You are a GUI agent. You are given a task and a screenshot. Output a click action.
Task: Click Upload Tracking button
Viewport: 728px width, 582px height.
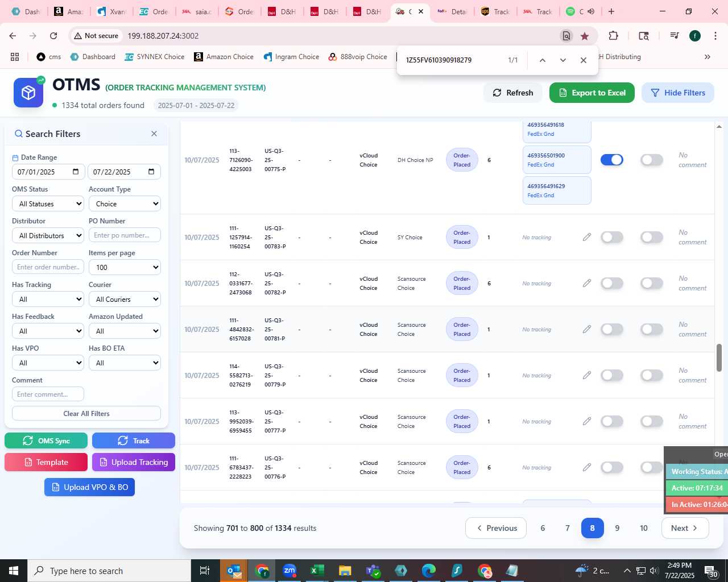tap(134, 462)
